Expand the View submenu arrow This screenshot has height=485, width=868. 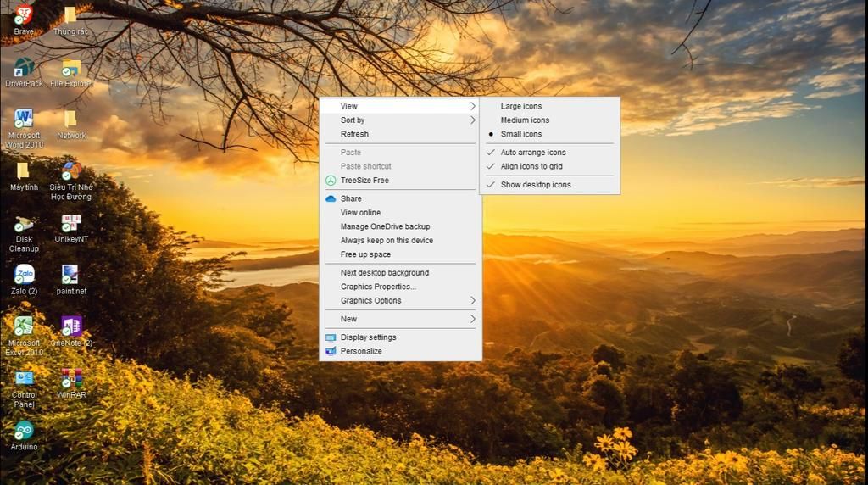[x=473, y=106]
